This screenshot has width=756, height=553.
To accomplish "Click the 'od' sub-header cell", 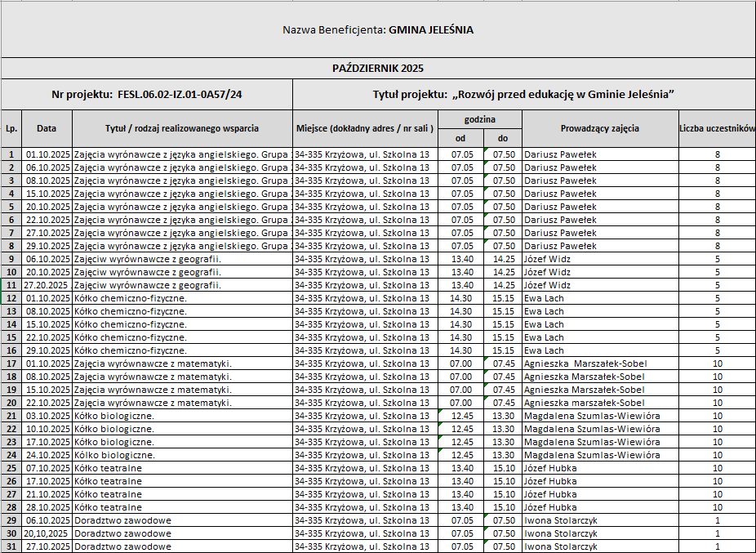I will click(460, 138).
